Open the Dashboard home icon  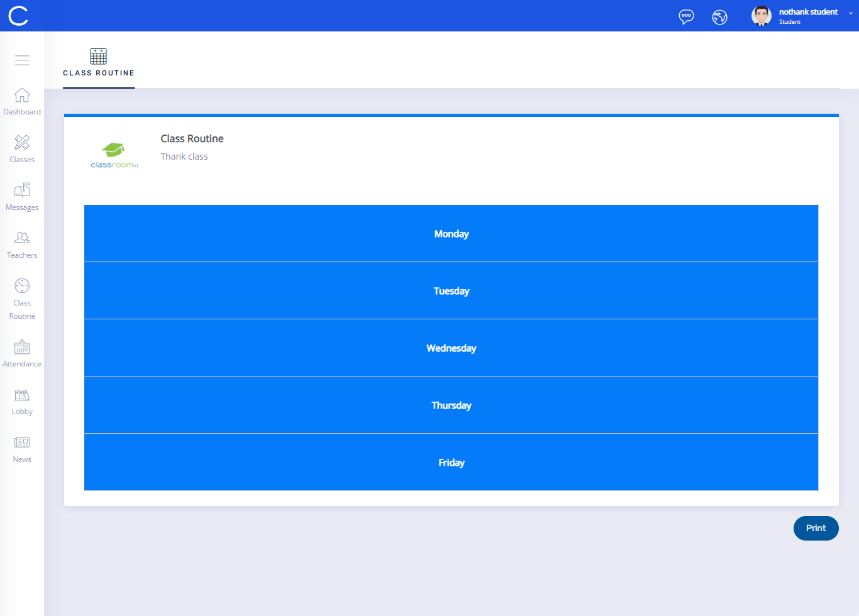[x=22, y=96]
